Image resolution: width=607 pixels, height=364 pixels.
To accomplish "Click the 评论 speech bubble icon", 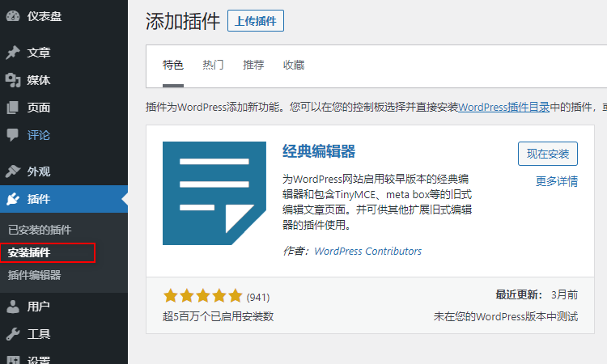I will point(13,135).
